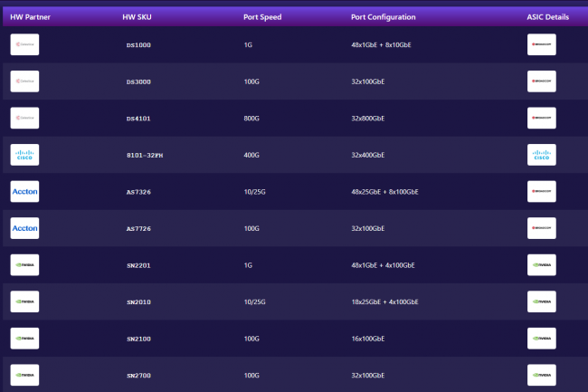Select the DS1000 SKU text

[139, 44]
